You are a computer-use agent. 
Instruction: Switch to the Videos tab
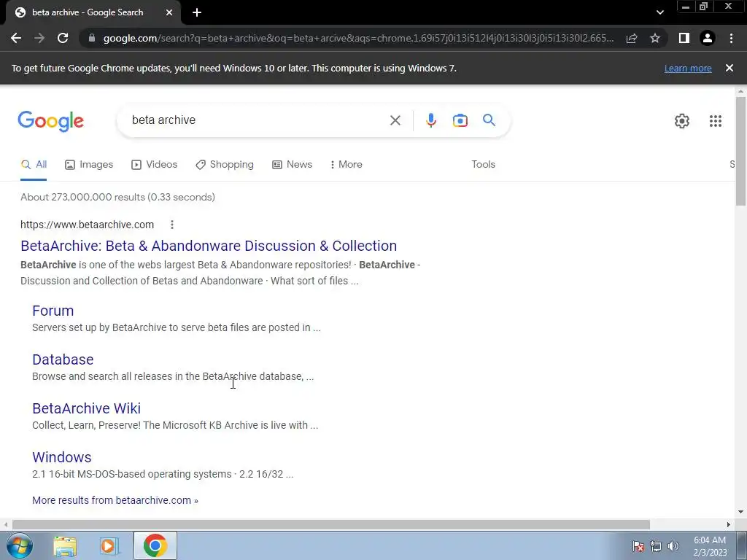click(155, 164)
